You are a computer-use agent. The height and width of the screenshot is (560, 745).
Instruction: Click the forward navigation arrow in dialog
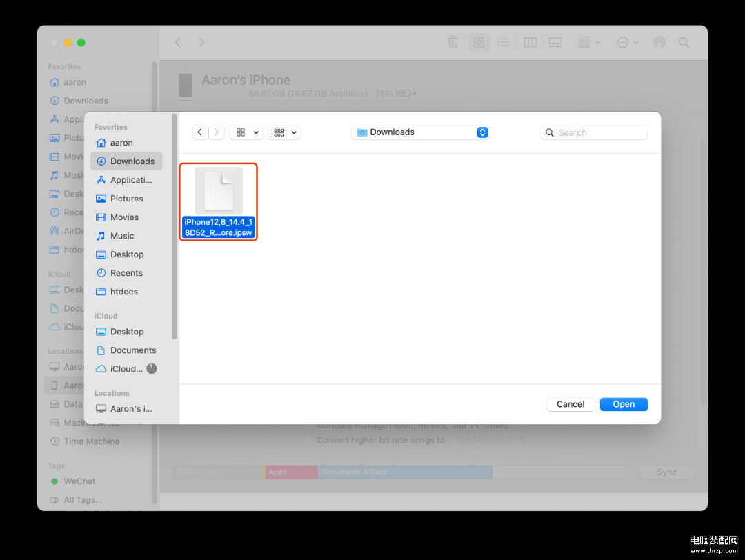point(217,132)
